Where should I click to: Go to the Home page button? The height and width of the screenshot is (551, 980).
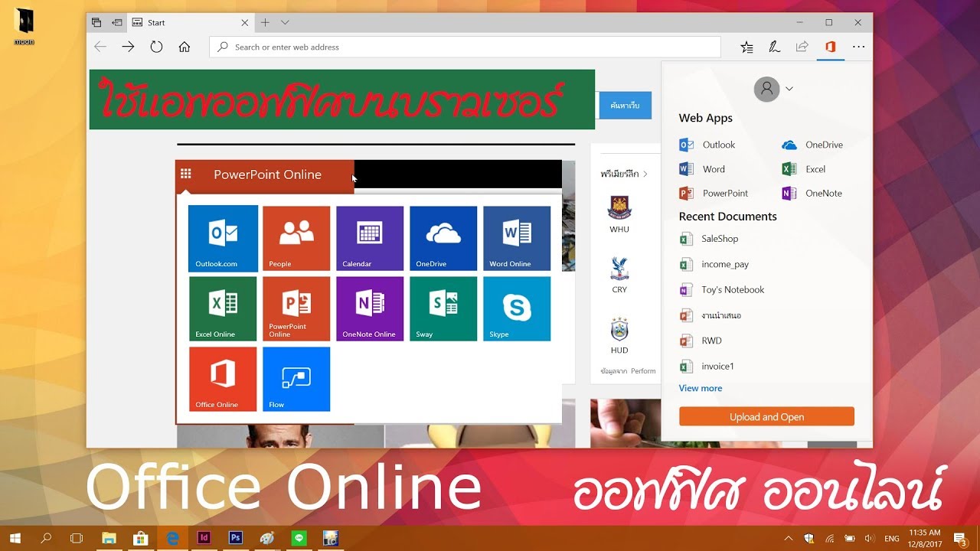(185, 47)
